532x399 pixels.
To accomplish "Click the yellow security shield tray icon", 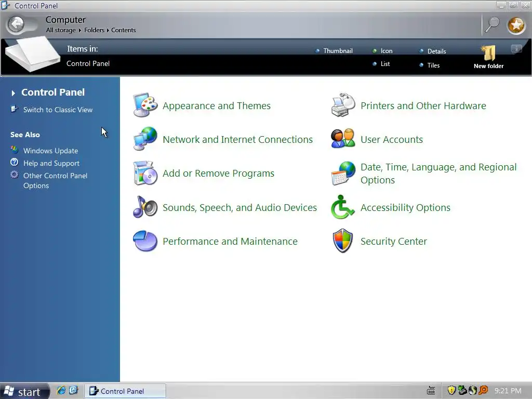I will (x=451, y=391).
